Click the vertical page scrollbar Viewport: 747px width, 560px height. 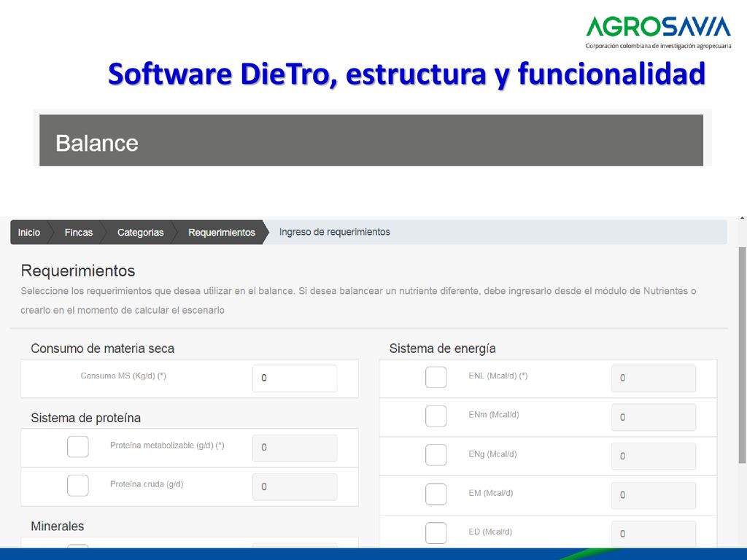click(x=742, y=355)
